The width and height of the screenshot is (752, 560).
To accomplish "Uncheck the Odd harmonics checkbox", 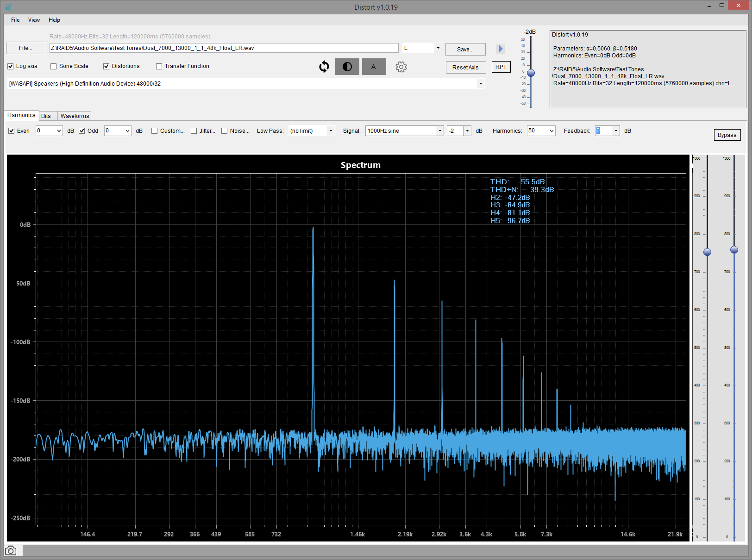I will pos(81,131).
